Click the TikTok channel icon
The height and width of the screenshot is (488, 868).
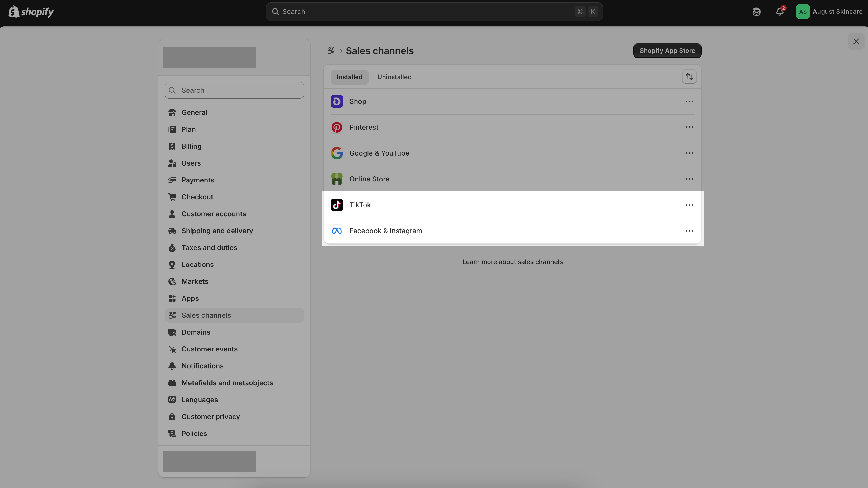coord(337,205)
